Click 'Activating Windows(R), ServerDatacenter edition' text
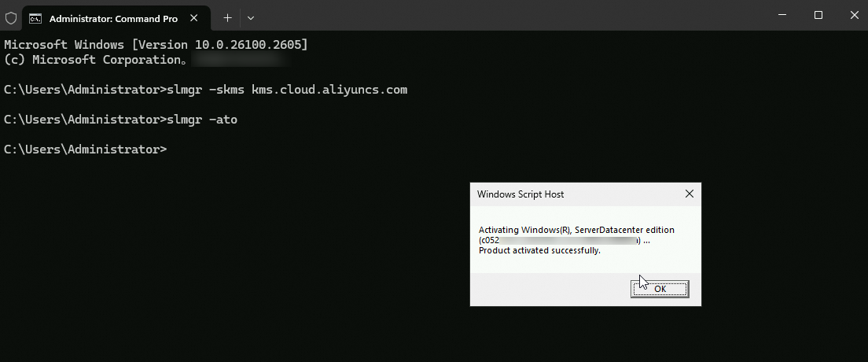Screen dimensions: 868x362 (x=577, y=230)
